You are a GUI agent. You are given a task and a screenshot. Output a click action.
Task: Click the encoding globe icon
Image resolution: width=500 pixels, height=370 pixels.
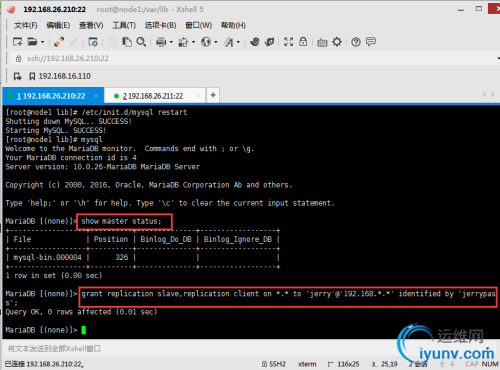point(206,42)
